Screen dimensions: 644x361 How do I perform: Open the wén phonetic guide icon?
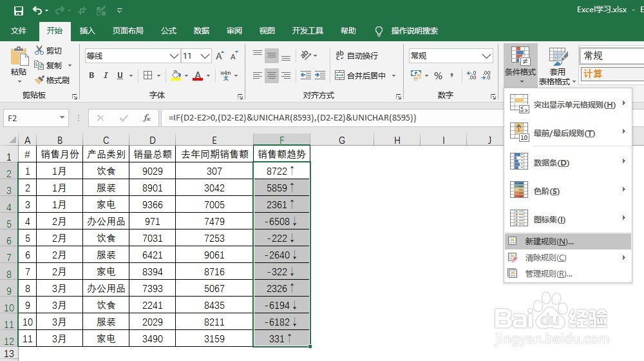click(x=225, y=75)
